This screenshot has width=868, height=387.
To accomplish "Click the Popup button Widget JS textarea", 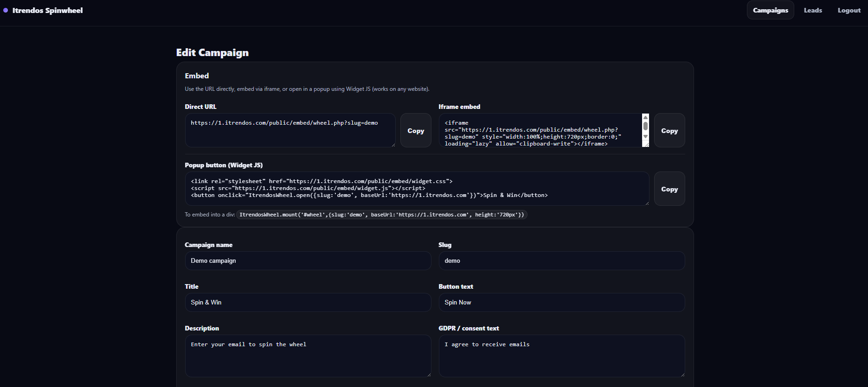I will click(417, 189).
